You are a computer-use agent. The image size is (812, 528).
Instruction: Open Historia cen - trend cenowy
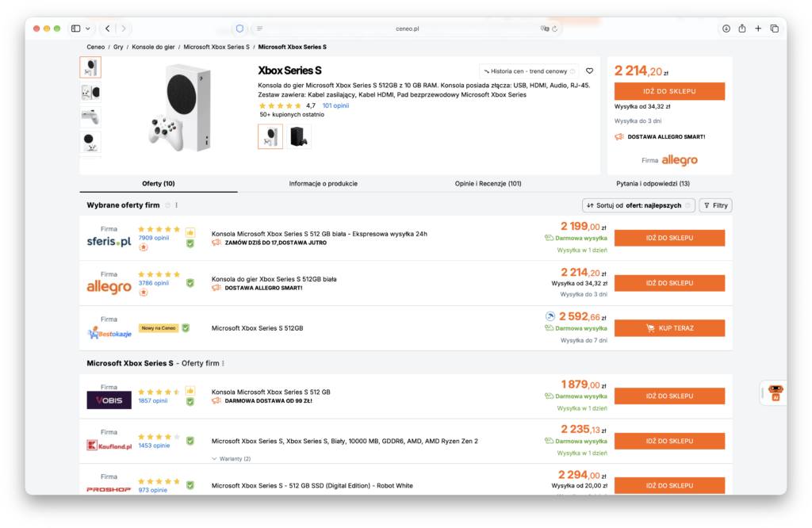tap(529, 71)
